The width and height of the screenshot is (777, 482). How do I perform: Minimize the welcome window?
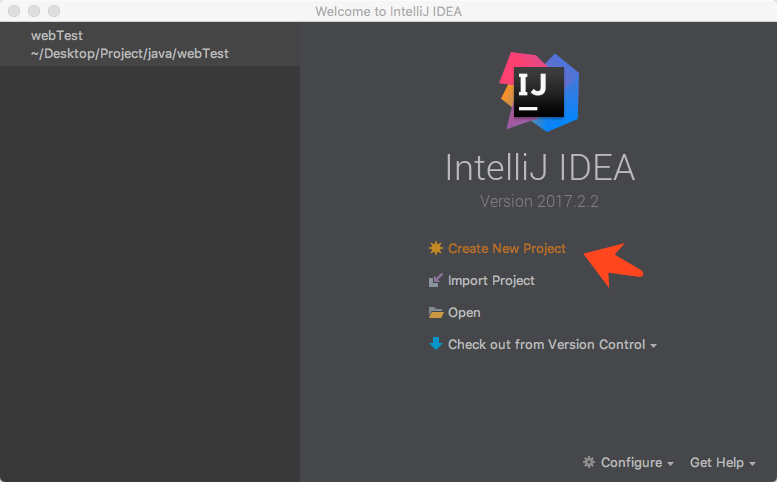tap(33, 11)
